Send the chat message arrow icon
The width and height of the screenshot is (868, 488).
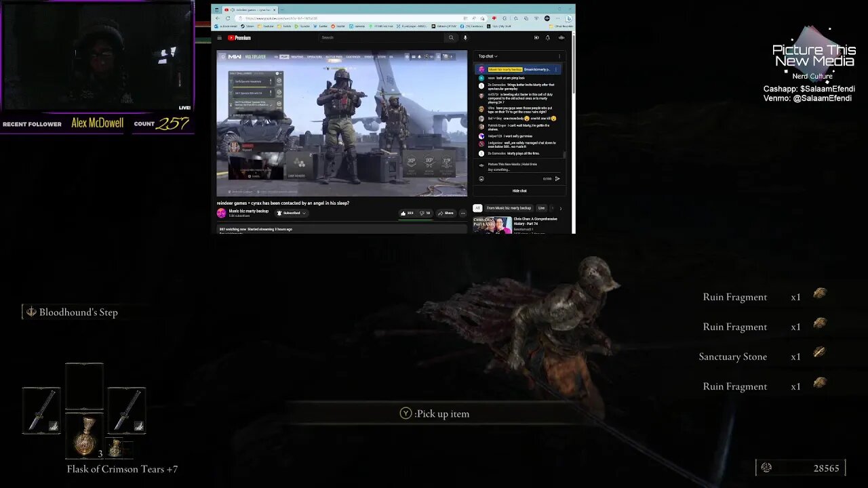click(557, 179)
